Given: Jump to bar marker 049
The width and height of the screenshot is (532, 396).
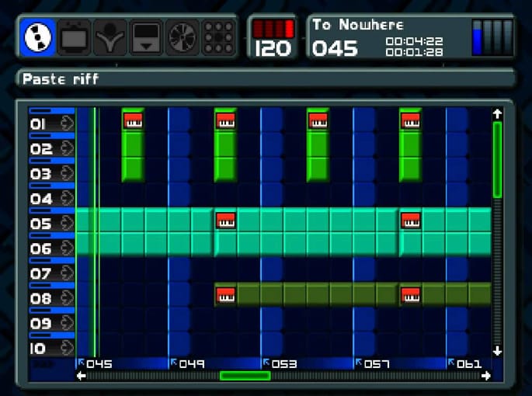Looking at the screenshot, I should [188, 363].
